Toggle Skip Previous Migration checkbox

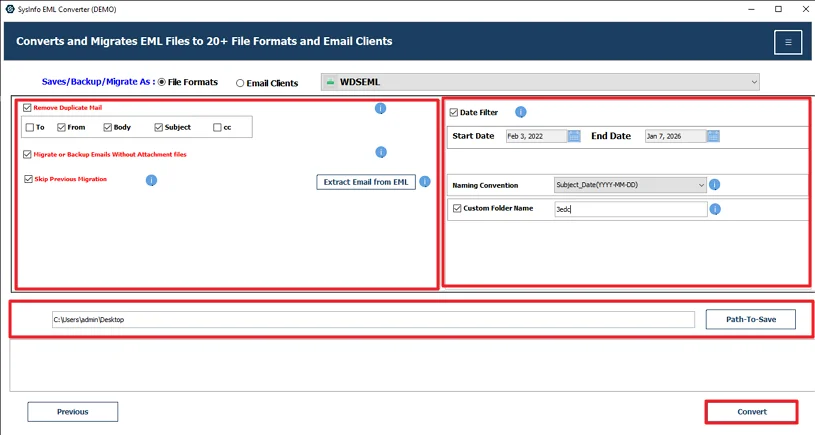(x=28, y=179)
